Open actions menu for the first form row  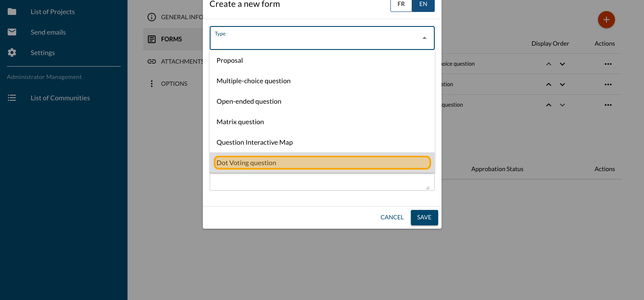(x=608, y=64)
